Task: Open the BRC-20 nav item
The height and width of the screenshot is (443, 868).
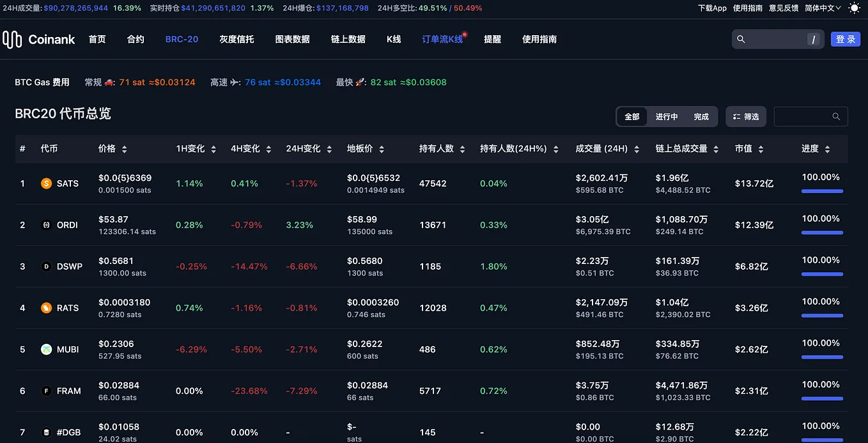Action: [182, 40]
